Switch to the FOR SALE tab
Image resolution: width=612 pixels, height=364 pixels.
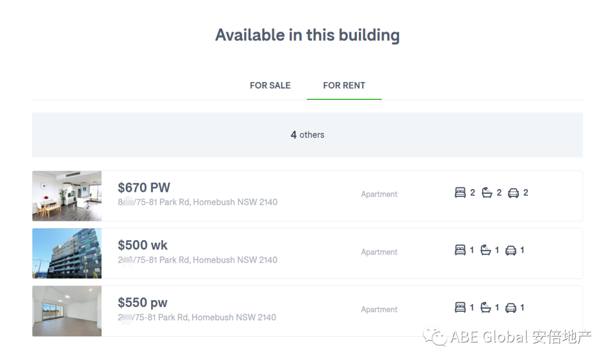coord(270,85)
